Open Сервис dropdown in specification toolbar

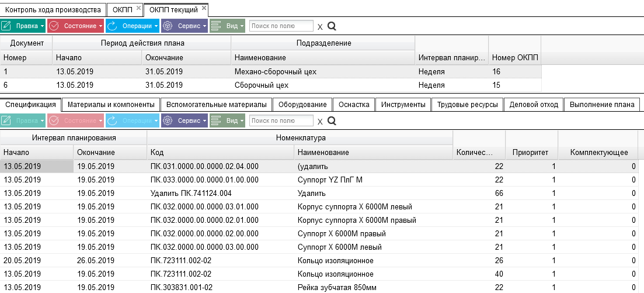pos(185,120)
